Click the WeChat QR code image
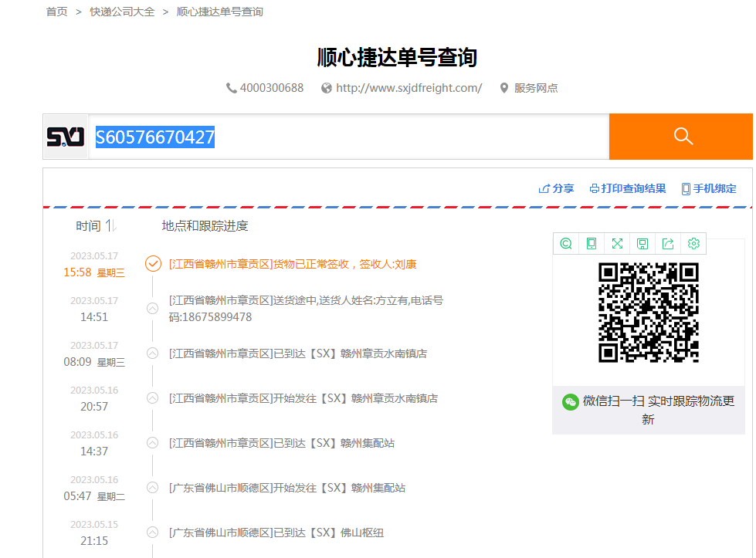The width and height of the screenshot is (756, 558). click(649, 313)
